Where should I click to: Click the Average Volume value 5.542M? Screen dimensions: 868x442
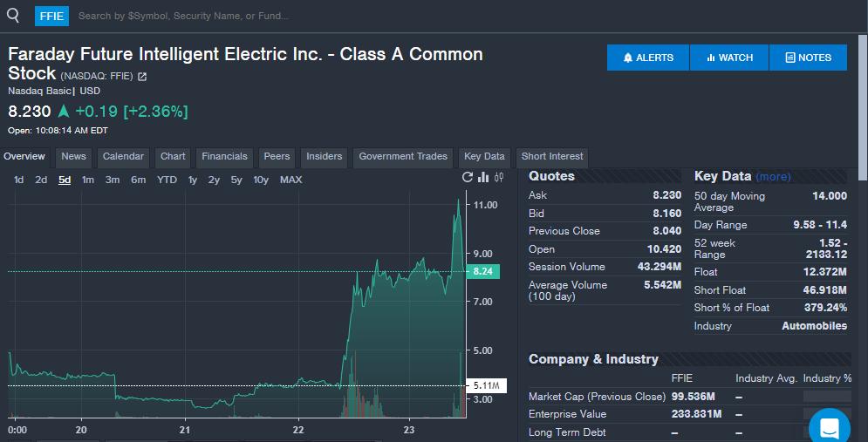pyautogui.click(x=662, y=285)
